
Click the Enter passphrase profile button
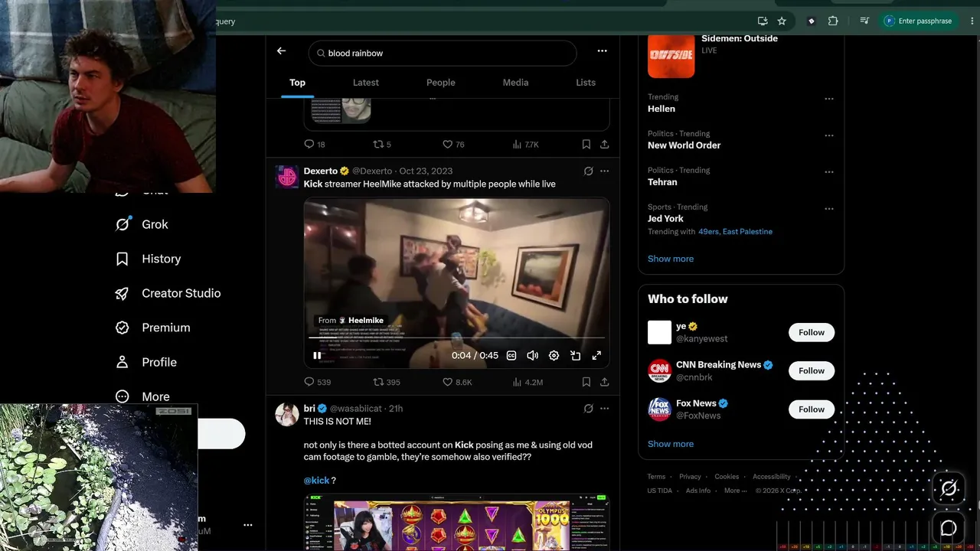[x=918, y=21]
